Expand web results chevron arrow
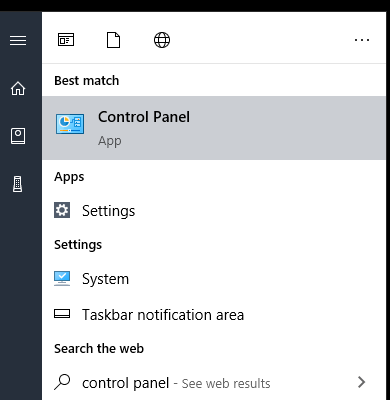Screen dimensions: 390x400 362,382
